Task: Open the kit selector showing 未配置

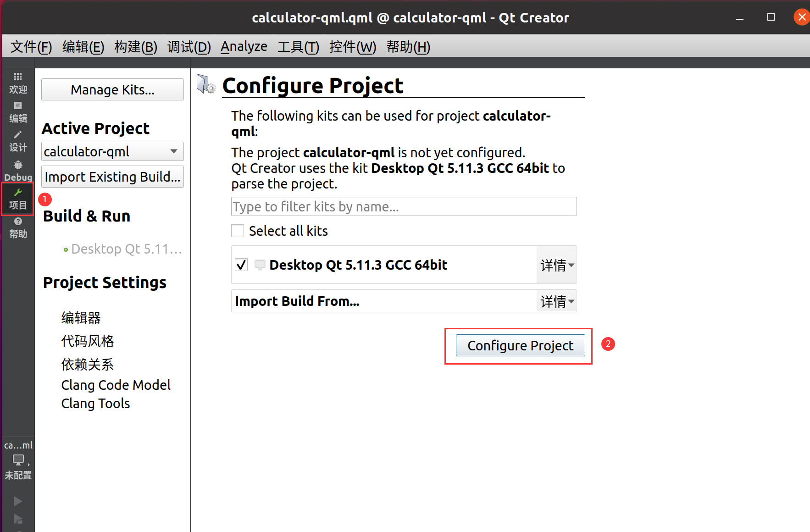Action: click(x=18, y=460)
